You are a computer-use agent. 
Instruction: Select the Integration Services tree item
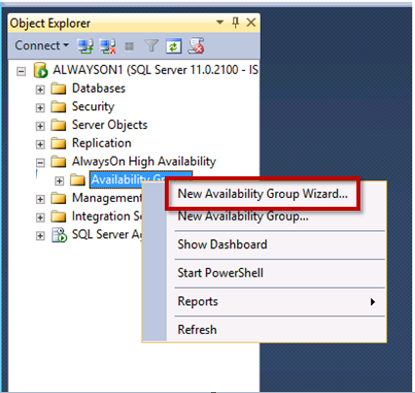(x=107, y=217)
